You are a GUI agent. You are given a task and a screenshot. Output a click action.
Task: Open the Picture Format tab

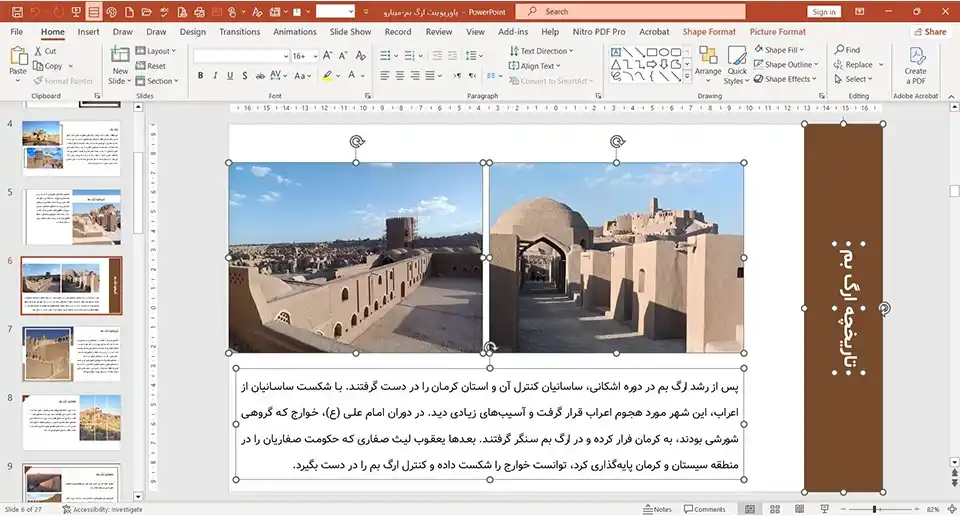778,32
